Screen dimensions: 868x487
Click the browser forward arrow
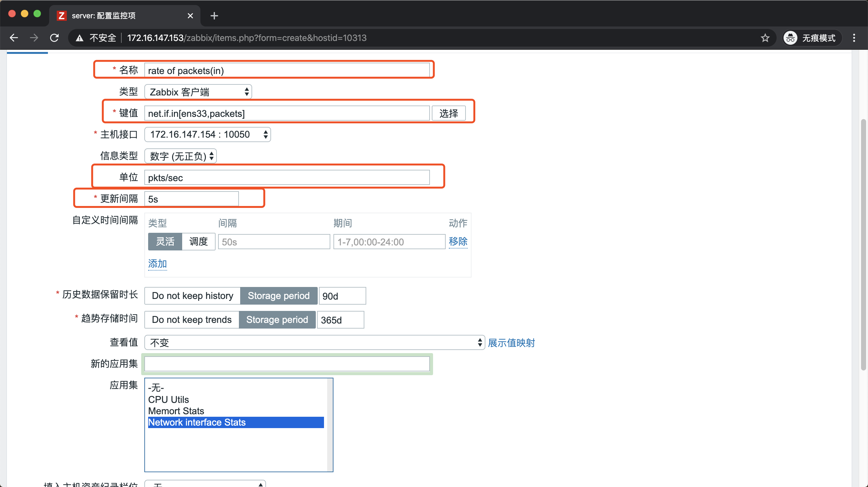(34, 38)
